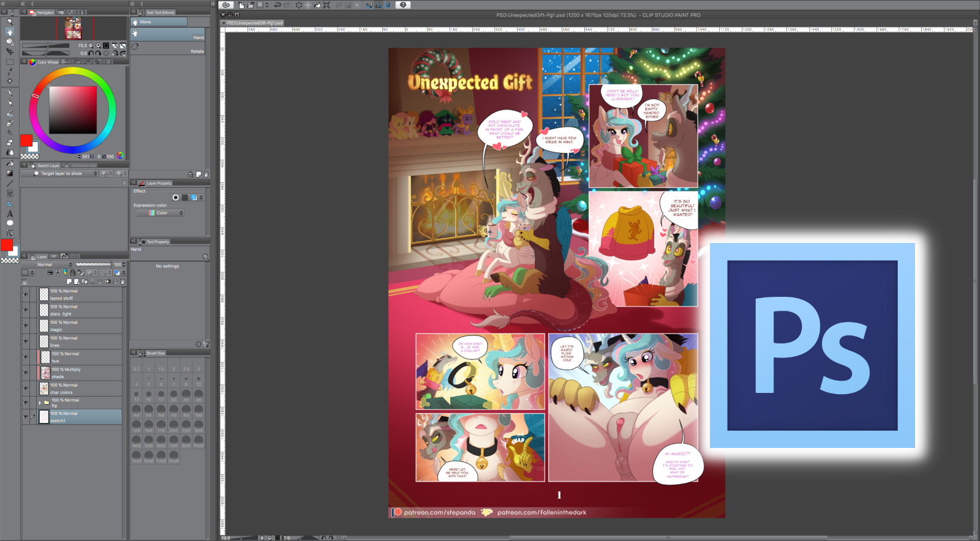Open the Sub Tool panel menu

coord(133,12)
